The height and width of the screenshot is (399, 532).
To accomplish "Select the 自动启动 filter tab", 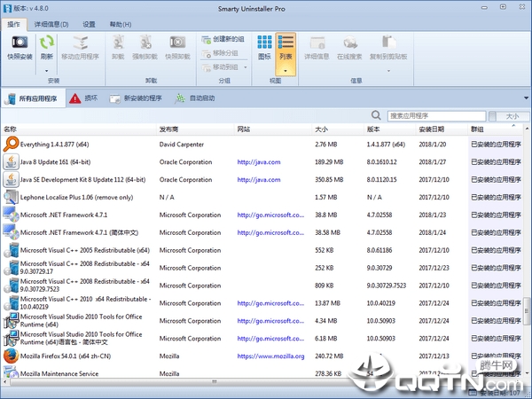I will point(195,98).
